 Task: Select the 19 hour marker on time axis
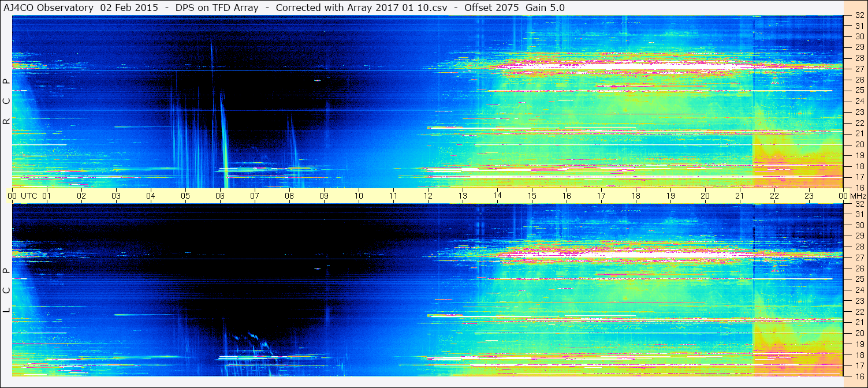click(x=670, y=196)
